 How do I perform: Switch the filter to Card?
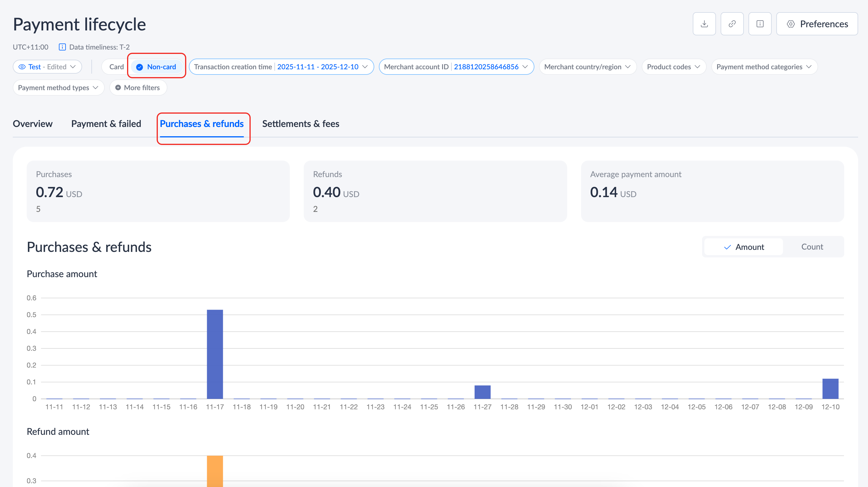116,67
